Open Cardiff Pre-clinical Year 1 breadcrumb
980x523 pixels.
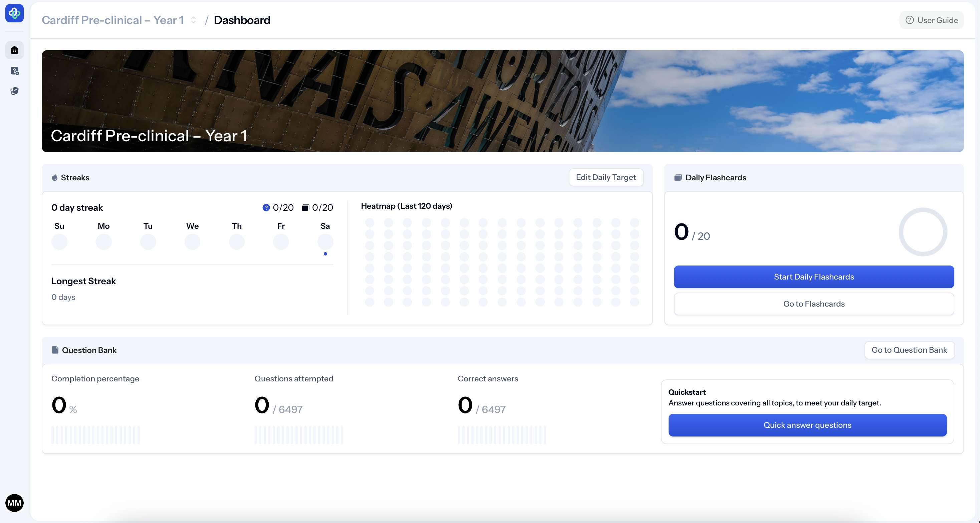click(112, 20)
